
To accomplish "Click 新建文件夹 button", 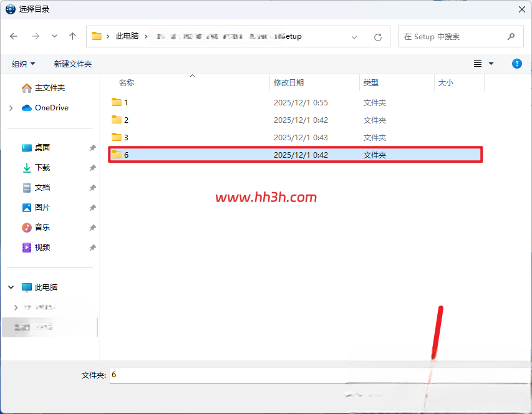I will (x=72, y=64).
